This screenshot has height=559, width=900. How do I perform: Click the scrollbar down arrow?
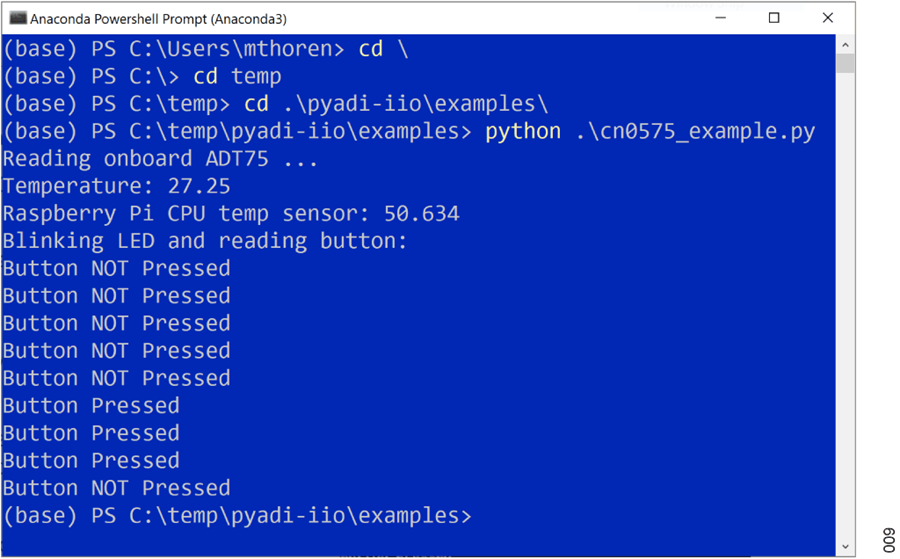(x=846, y=549)
